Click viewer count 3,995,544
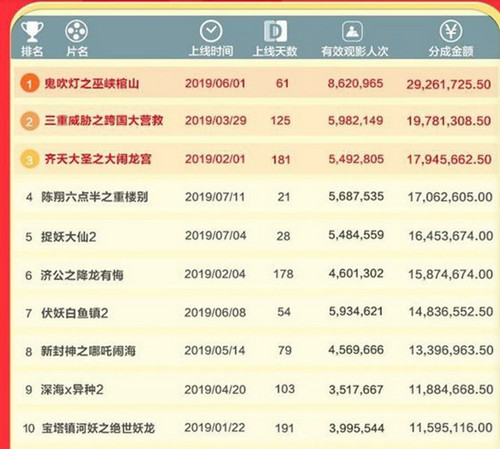 (x=357, y=428)
